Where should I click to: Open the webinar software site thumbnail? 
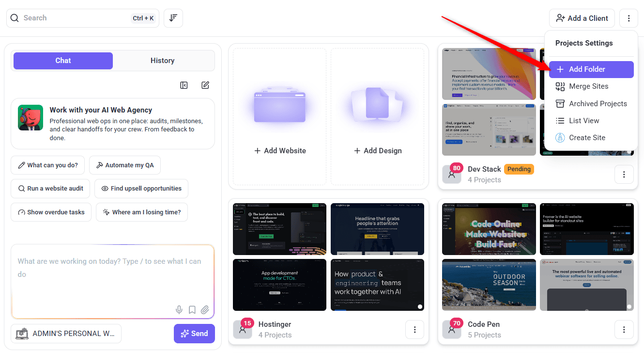point(587,285)
